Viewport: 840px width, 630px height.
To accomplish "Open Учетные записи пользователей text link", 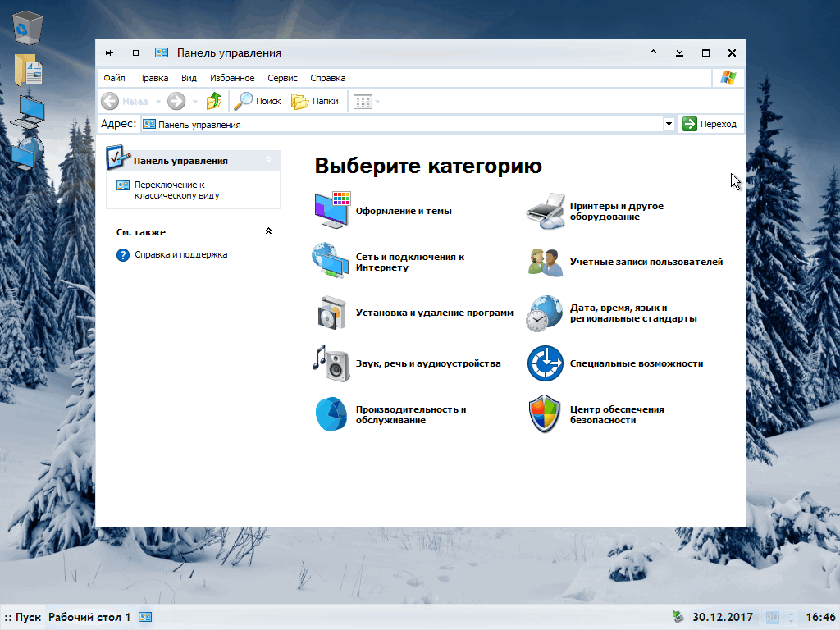I will tap(646, 262).
